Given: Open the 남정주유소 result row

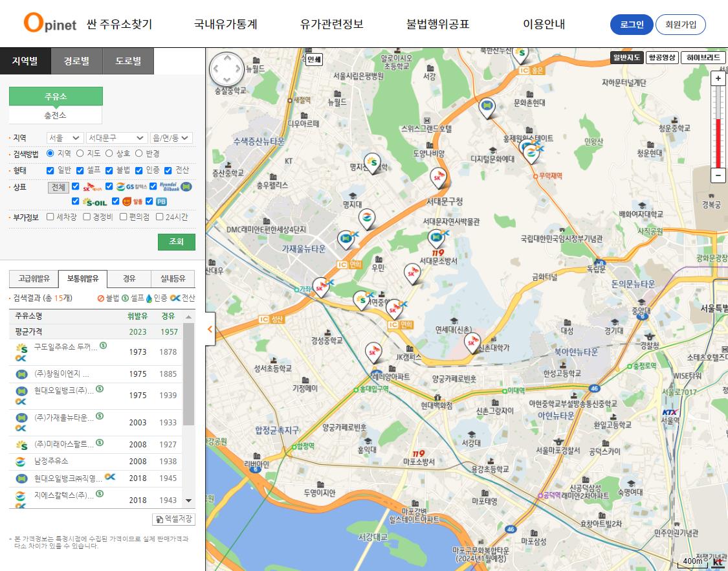Looking at the screenshot, I should point(96,462).
